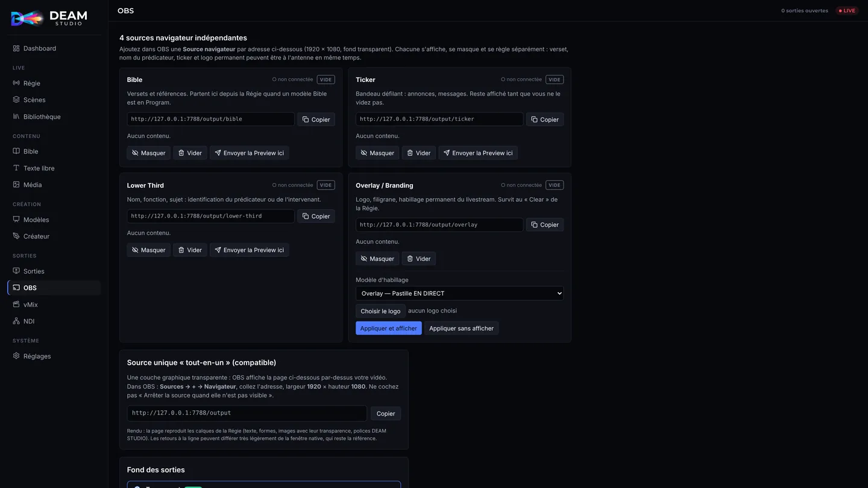Open Sorties in the sidebar

click(54, 271)
